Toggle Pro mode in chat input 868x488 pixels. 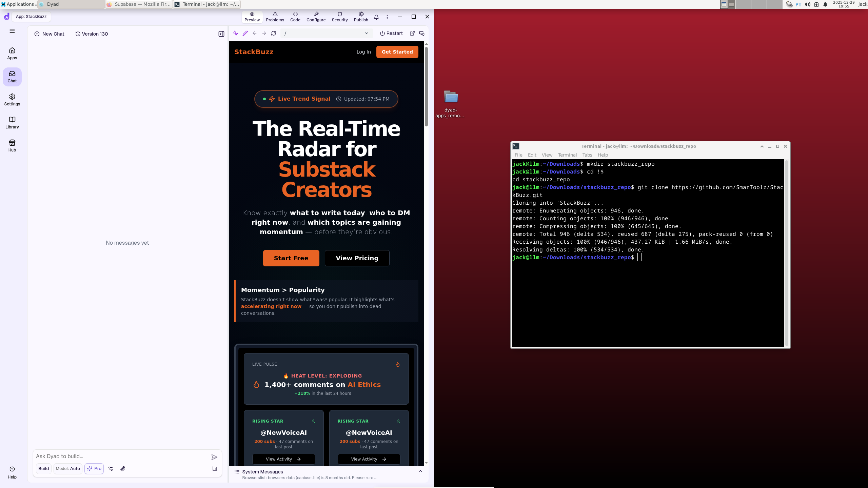[x=94, y=469]
